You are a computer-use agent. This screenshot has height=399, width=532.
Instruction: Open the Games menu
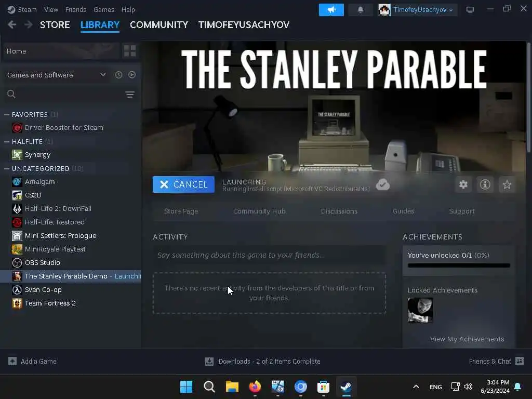click(x=104, y=10)
